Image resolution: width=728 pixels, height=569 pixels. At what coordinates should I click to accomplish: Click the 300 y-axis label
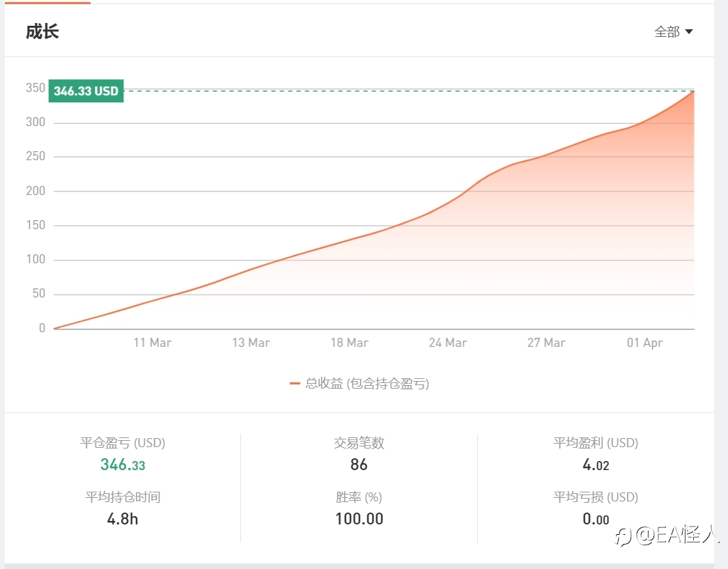(36, 122)
